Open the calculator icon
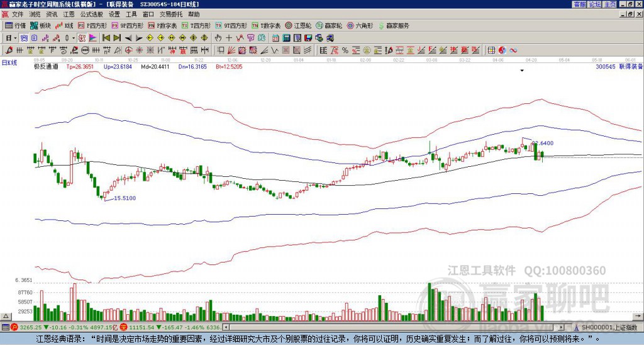Screen dimensions: 644x345 286,38
